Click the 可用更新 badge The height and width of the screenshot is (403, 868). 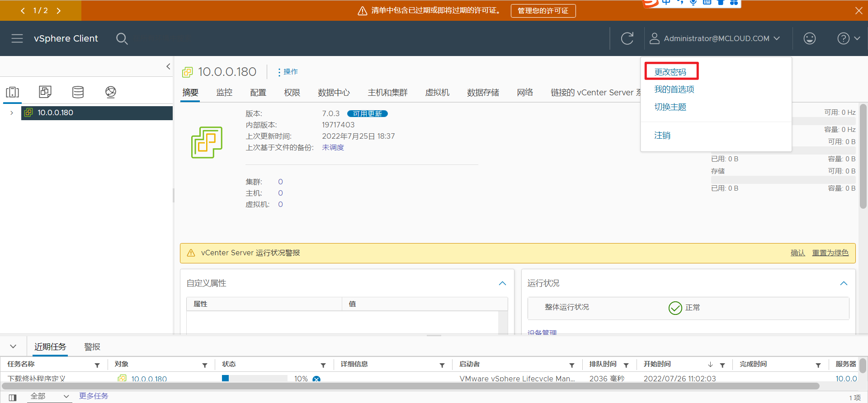pyautogui.click(x=367, y=114)
